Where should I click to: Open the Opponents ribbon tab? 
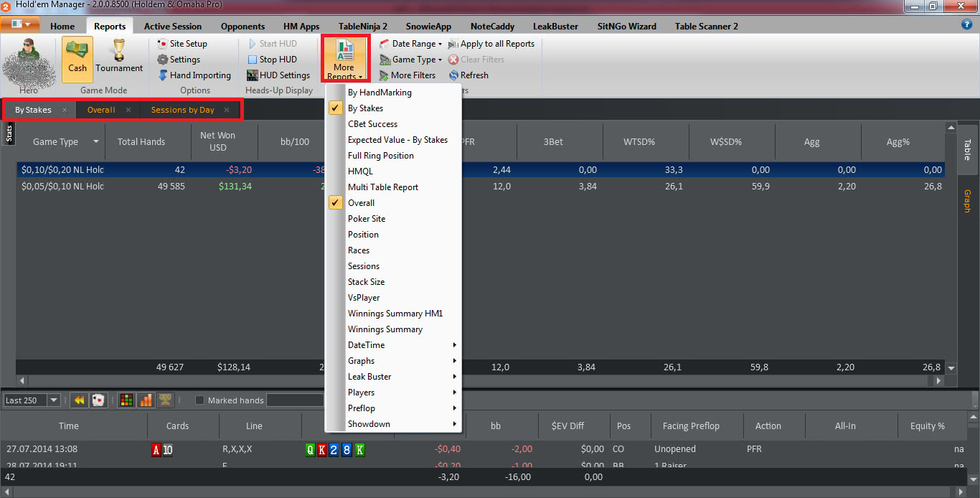[242, 27]
